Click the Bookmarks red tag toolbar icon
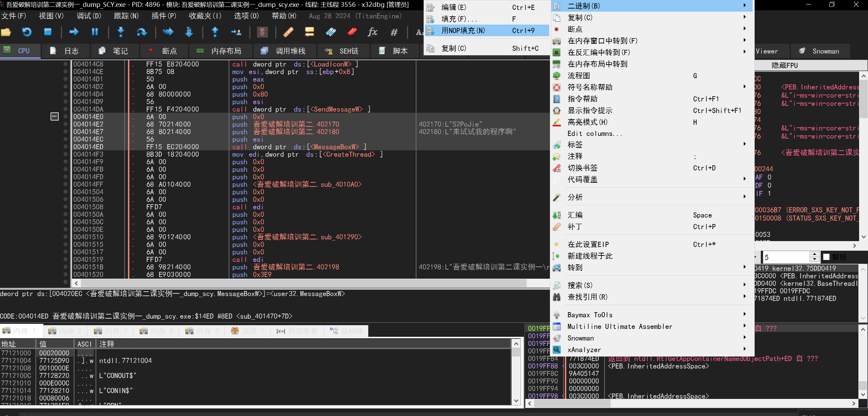 pyautogui.click(x=352, y=32)
